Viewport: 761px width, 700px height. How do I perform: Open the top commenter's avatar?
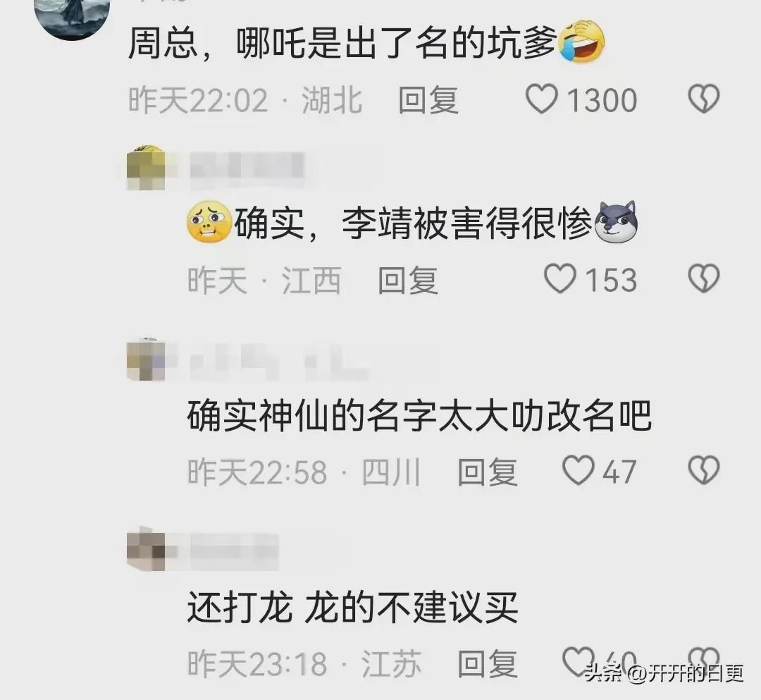[x=72, y=18]
